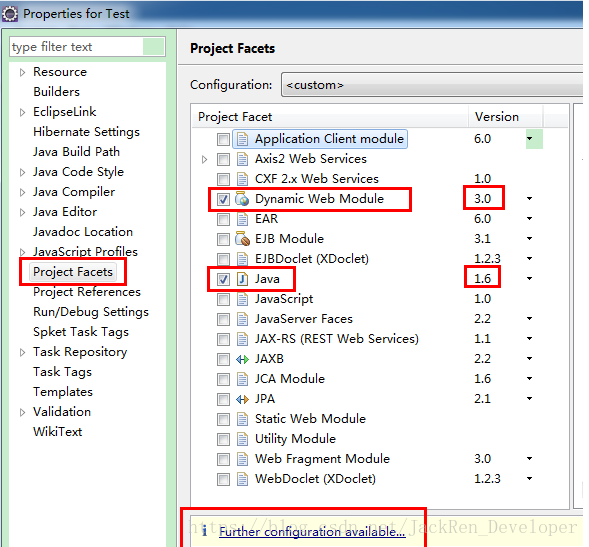Click the CXF 2.x Web Services icon
589x547 pixels.
click(x=242, y=179)
